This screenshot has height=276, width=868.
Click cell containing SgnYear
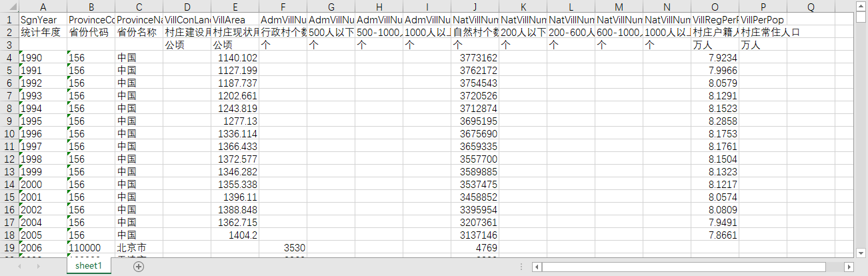43,19
